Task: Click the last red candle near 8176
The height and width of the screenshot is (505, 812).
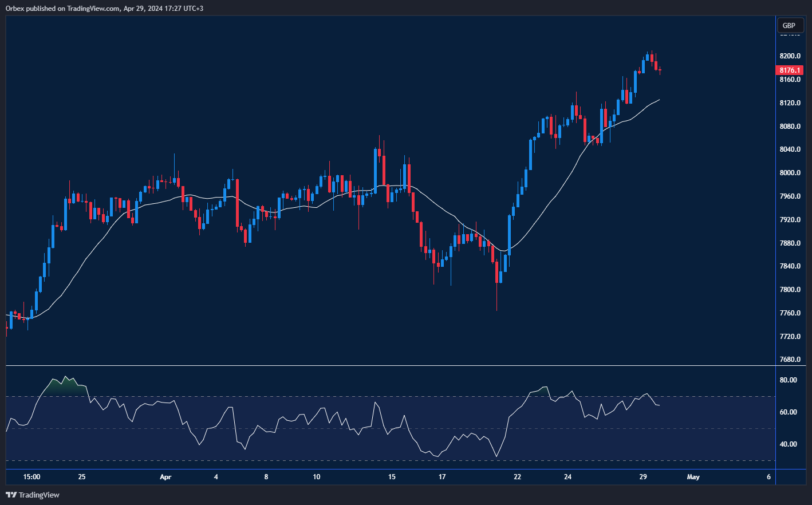Action: tap(660, 70)
